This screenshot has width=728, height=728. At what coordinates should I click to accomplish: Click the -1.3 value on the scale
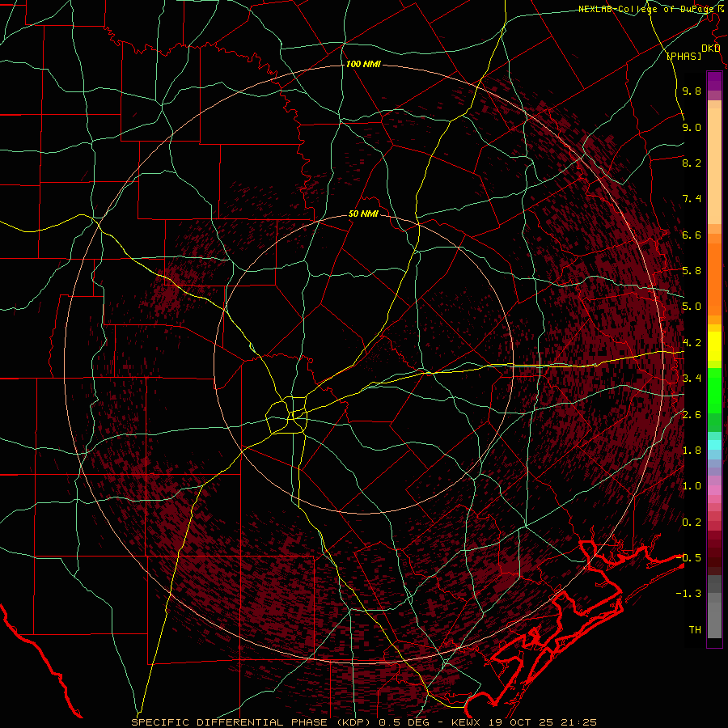pos(688,594)
